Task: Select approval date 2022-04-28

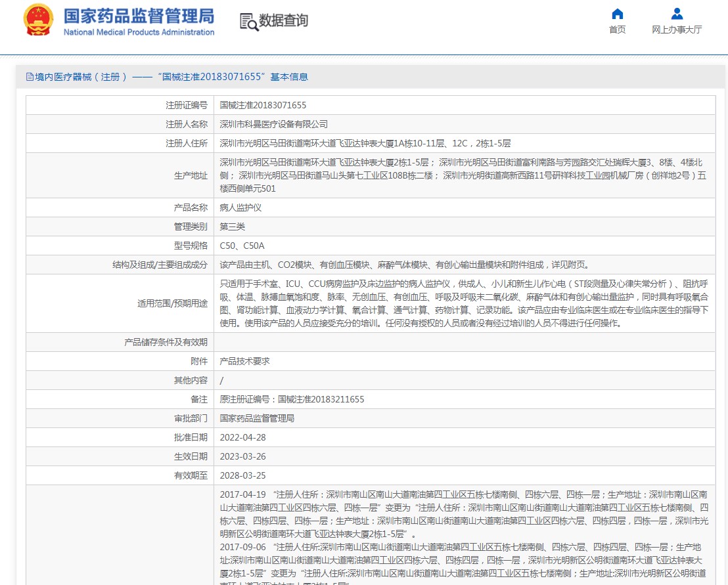Action: click(x=243, y=437)
